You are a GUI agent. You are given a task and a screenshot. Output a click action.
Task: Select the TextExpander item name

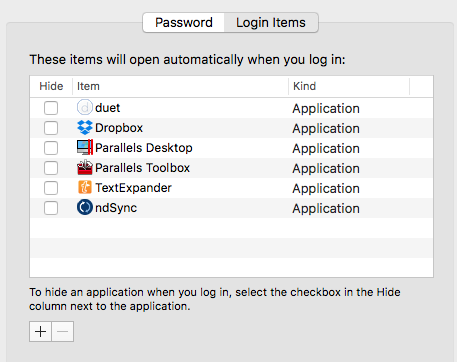(133, 188)
